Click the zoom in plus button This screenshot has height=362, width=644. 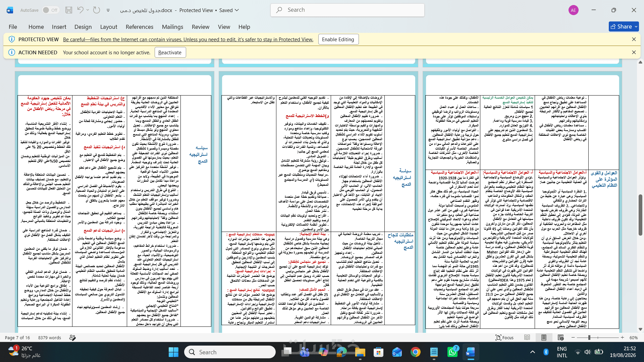[623, 338]
